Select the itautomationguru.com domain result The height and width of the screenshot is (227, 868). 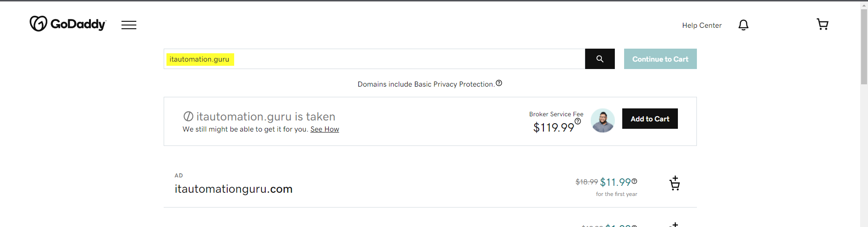pyautogui.click(x=234, y=189)
